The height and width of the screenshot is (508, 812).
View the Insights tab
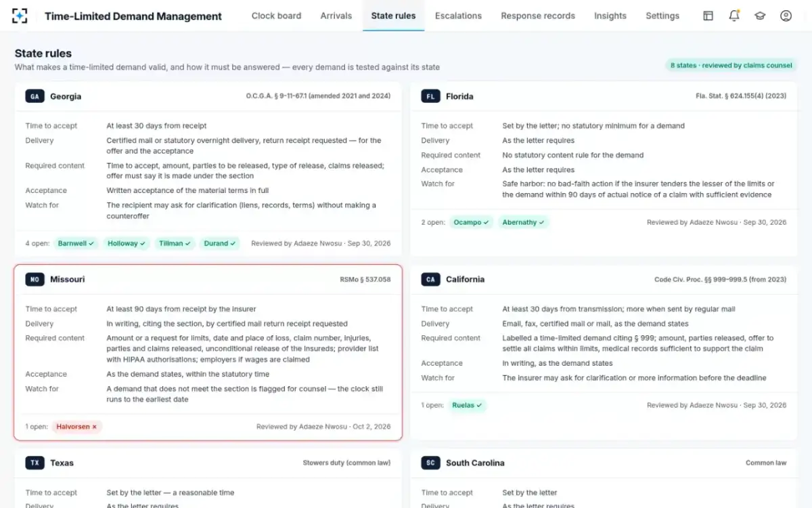point(610,16)
